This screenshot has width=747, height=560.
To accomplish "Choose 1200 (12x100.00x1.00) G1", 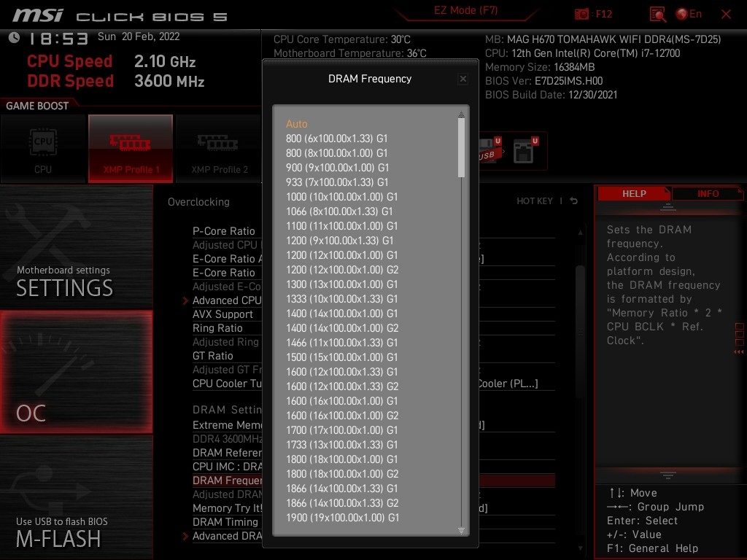I will [341, 255].
